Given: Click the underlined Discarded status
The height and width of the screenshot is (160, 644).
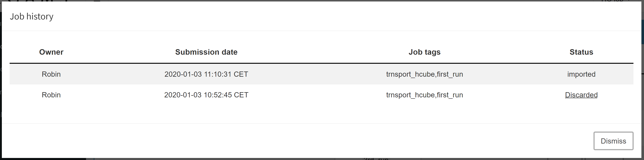Looking at the screenshot, I should (x=581, y=95).
